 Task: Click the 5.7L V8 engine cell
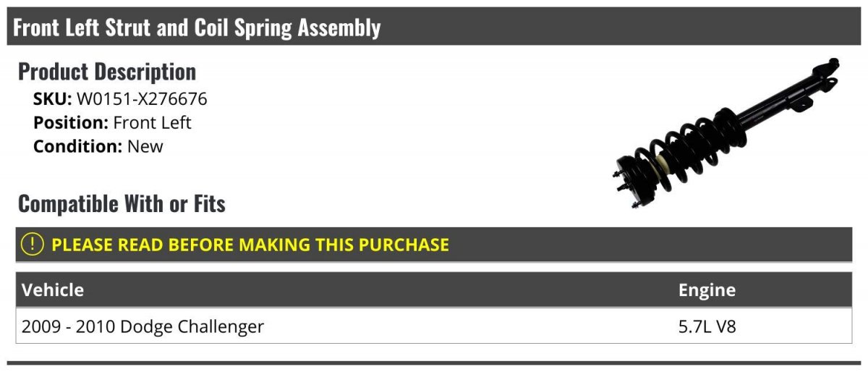pos(707,327)
